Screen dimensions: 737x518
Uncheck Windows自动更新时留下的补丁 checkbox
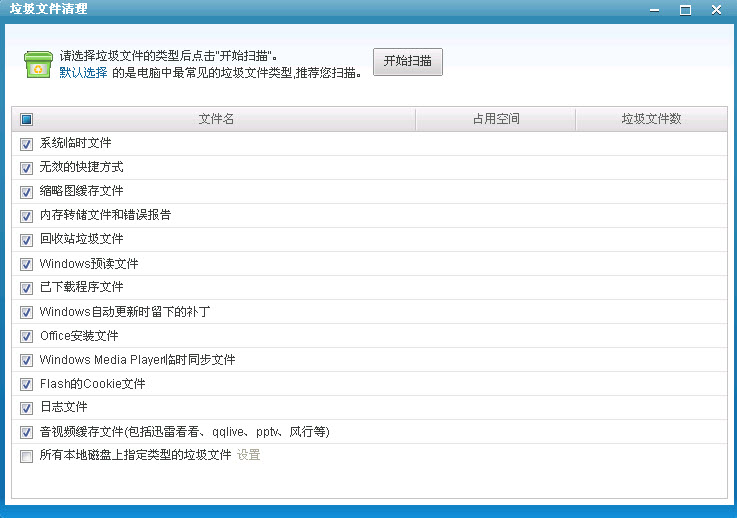[x=27, y=312]
